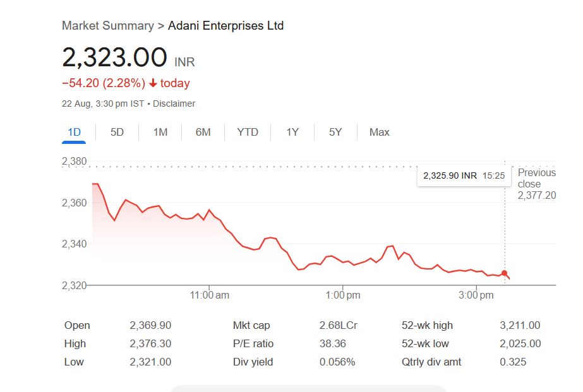Click the 52-wk high value

coord(520,325)
